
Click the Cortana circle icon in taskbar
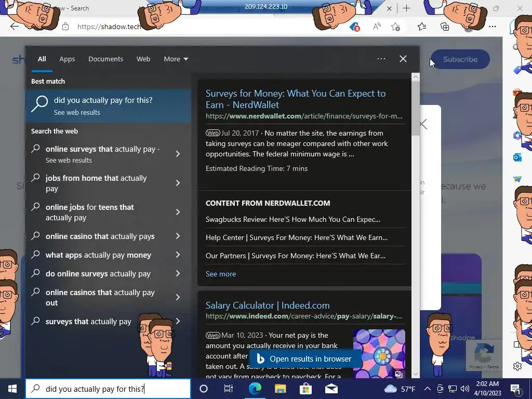coord(204,389)
